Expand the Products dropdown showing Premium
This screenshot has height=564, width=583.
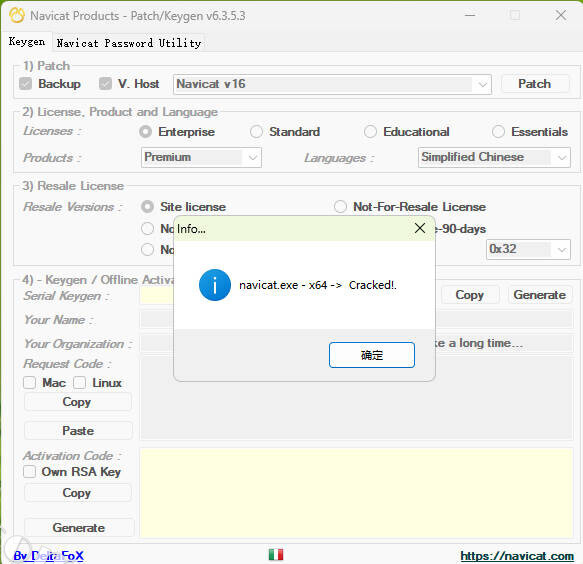coord(201,157)
